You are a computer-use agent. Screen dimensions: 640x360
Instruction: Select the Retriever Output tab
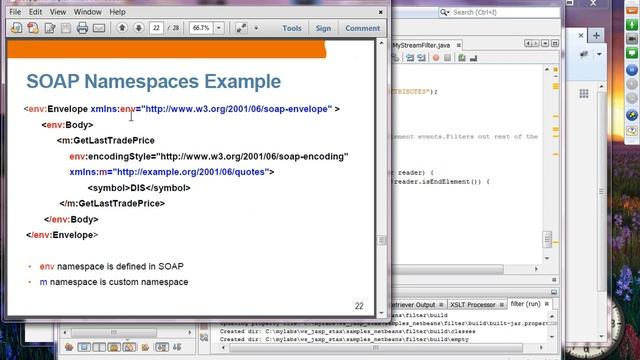tap(413, 304)
